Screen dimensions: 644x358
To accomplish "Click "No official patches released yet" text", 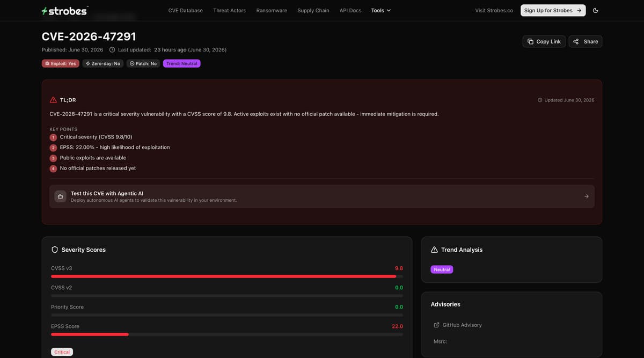I will [x=98, y=168].
